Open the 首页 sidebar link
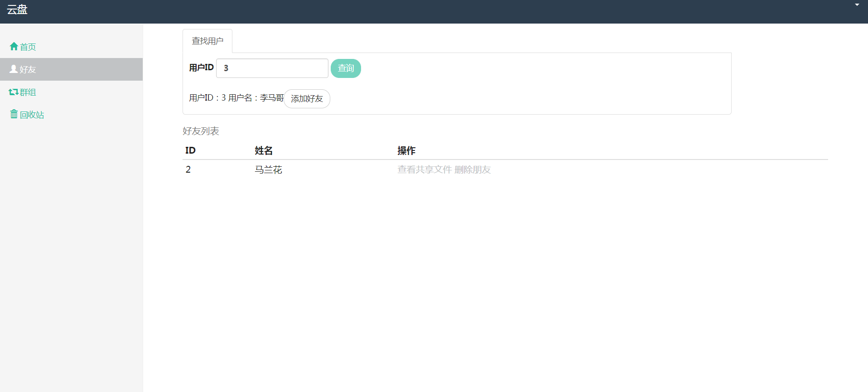This screenshot has height=392, width=868. [28, 47]
